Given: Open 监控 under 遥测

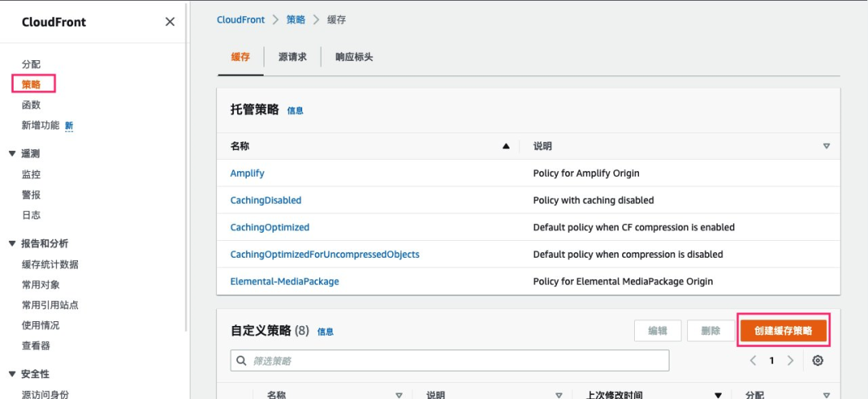Looking at the screenshot, I should point(31,175).
